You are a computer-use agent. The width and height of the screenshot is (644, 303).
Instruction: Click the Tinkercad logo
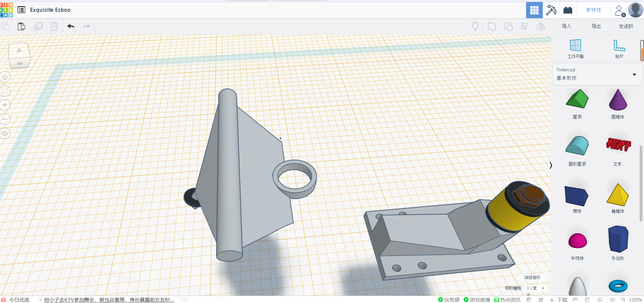pos(6,10)
